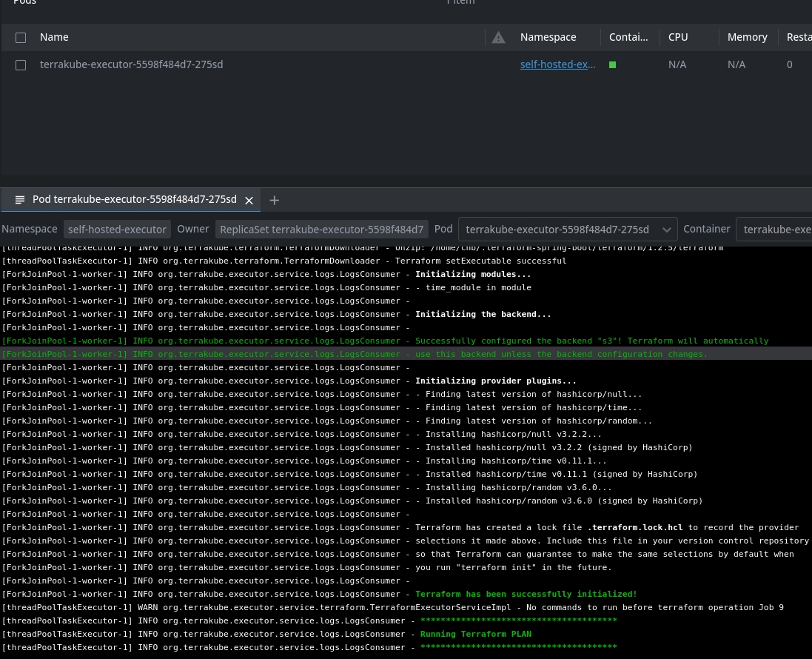
Task: Check the terrakube-executor-5598f484d7-275sd row checkbox
Action: point(21,65)
